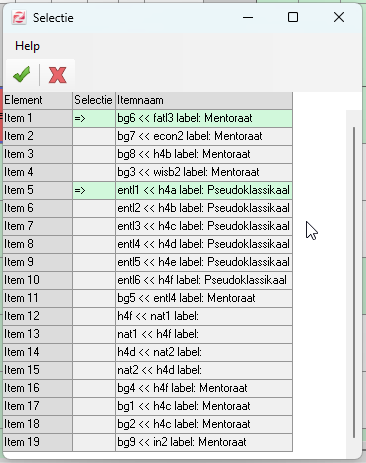Toggle selection arrow for Item 5
This screenshot has width=366, height=463.
[94, 190]
